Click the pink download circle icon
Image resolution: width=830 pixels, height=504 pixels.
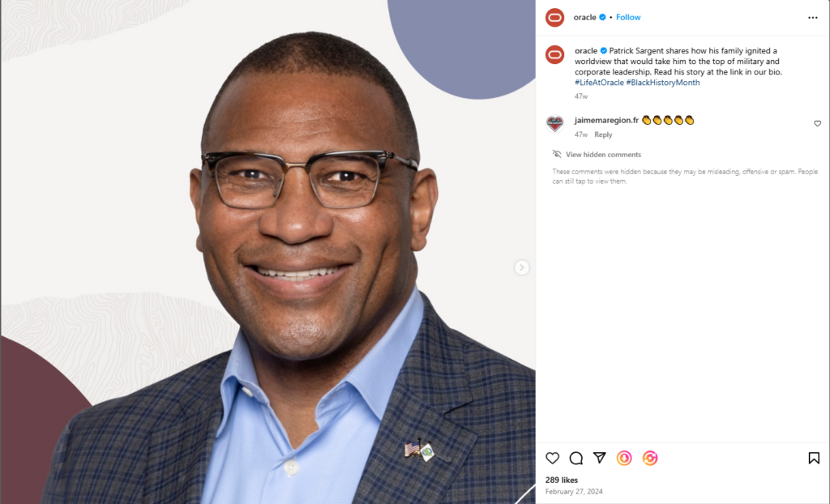pos(624,458)
